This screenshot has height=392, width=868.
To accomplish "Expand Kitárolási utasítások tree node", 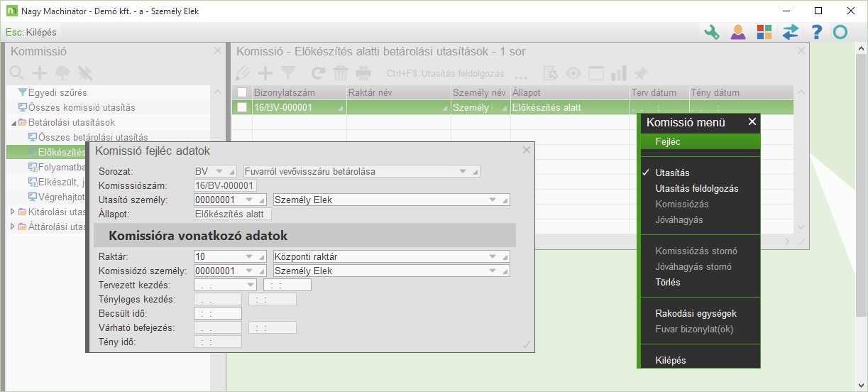I will coord(13,212).
